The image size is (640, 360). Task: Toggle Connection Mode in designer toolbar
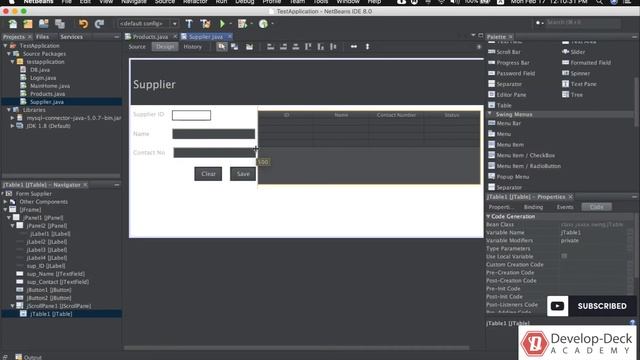click(235, 47)
